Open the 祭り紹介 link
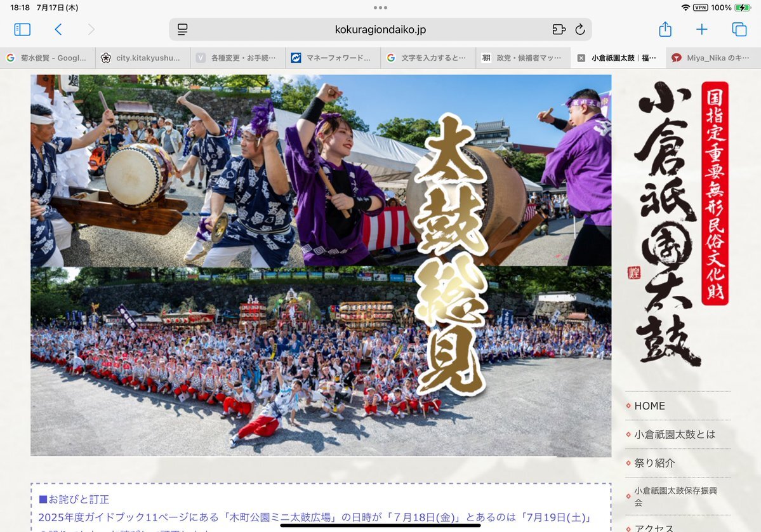761x532 pixels. coord(654,463)
